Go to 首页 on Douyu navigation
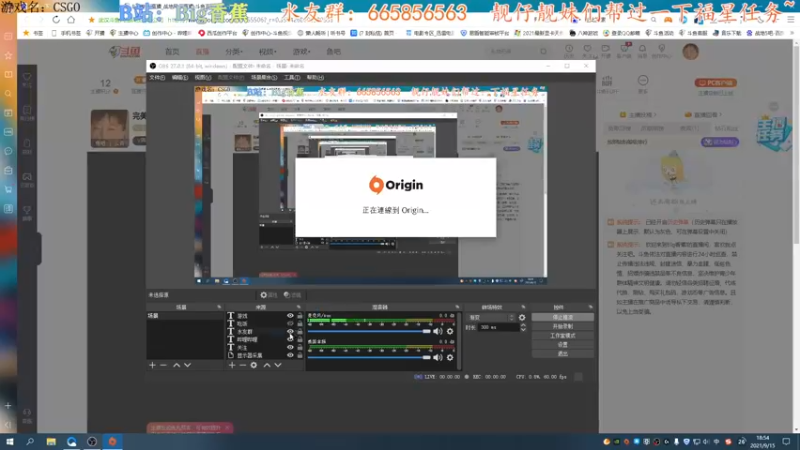This screenshot has width=800, height=450. click(172, 52)
